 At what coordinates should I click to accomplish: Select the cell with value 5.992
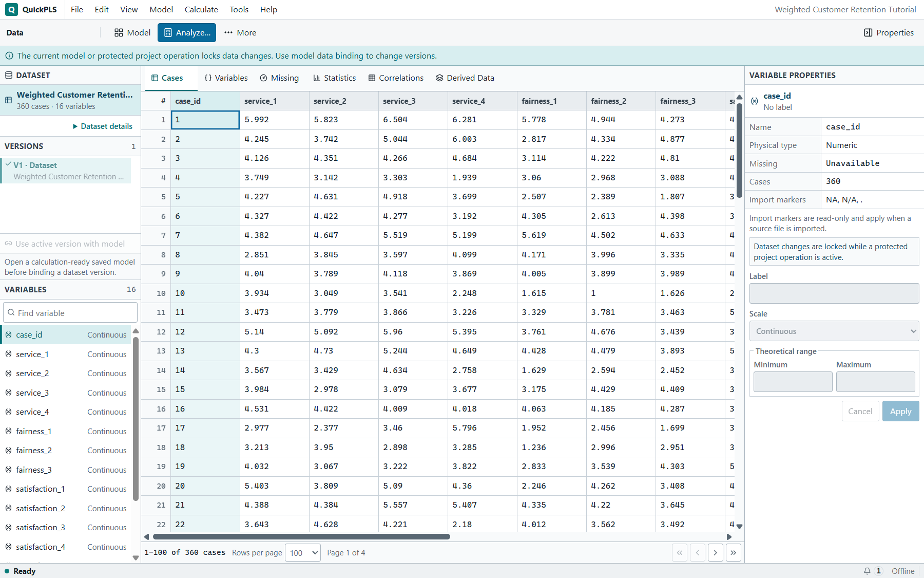pyautogui.click(x=274, y=120)
